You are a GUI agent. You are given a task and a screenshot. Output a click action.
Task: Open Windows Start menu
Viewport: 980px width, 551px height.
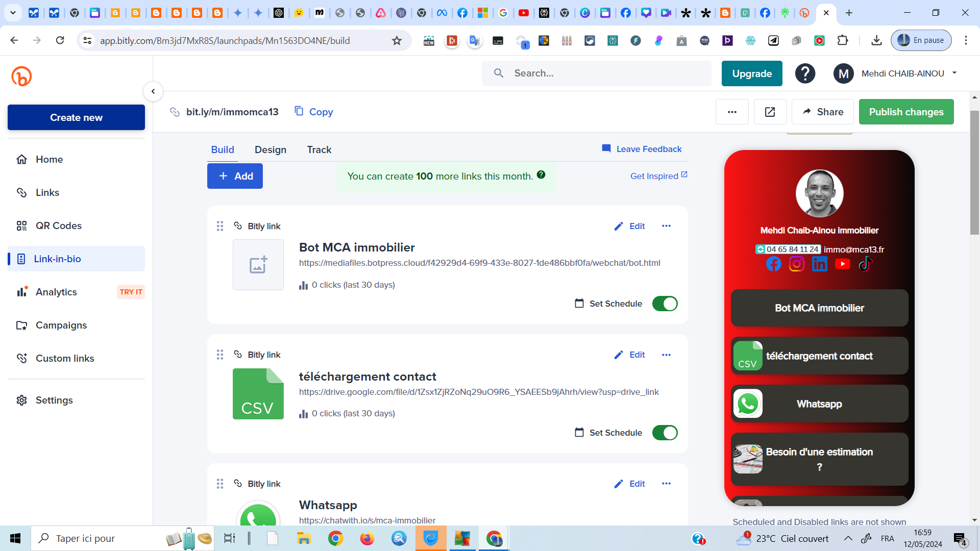point(15,538)
